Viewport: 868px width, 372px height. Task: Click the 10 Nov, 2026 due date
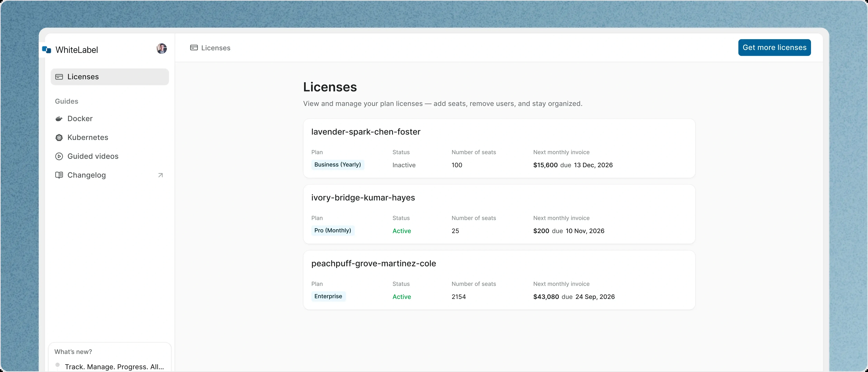click(x=585, y=231)
